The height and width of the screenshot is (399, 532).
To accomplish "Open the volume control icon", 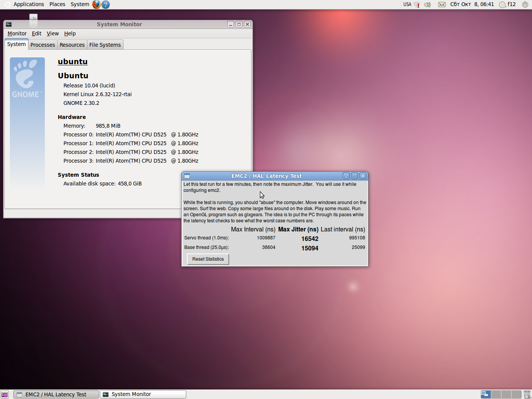I will tap(427, 5).
